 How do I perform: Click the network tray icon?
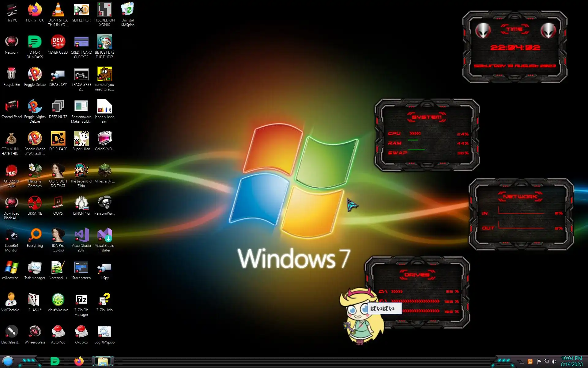546,362
